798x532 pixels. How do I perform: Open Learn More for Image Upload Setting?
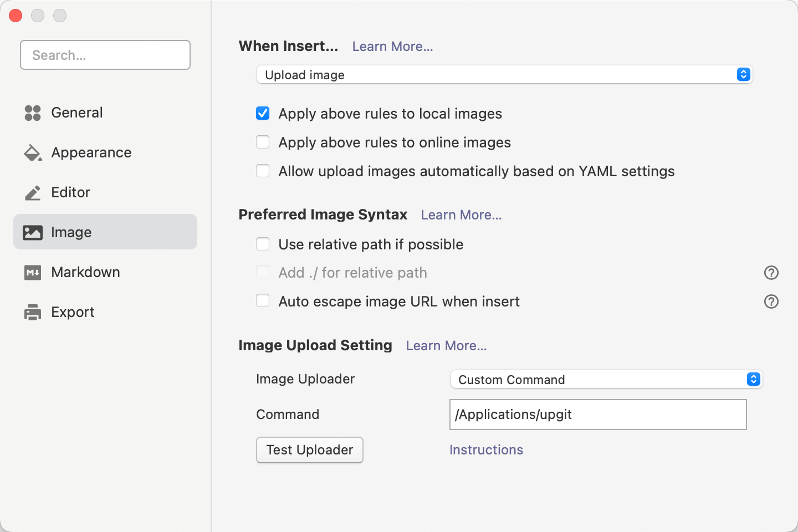pyautogui.click(x=446, y=345)
